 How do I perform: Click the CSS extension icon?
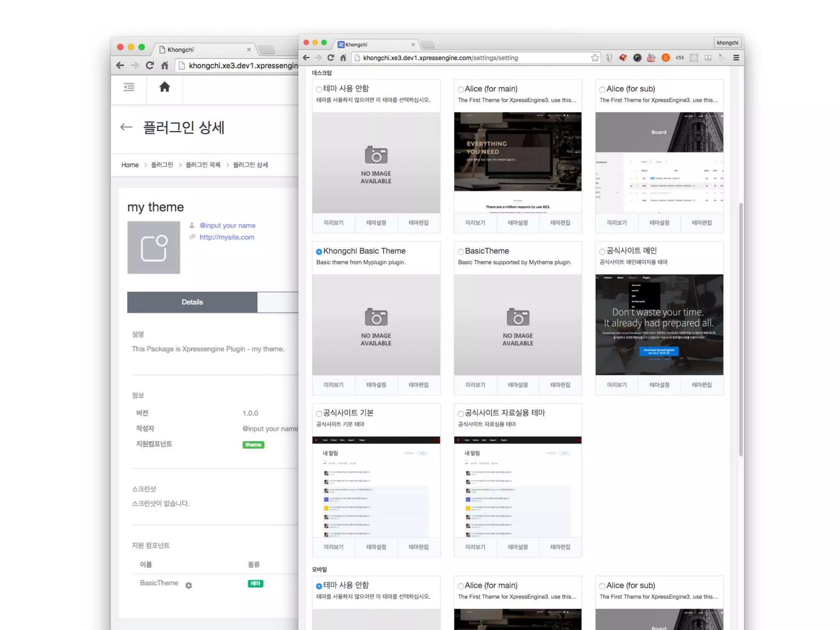(680, 58)
